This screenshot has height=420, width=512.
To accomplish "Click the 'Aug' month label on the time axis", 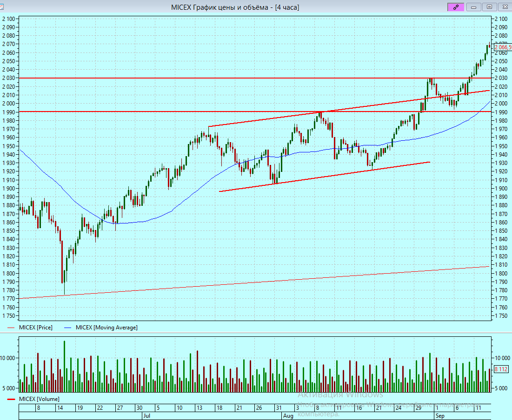I will (288, 416).
